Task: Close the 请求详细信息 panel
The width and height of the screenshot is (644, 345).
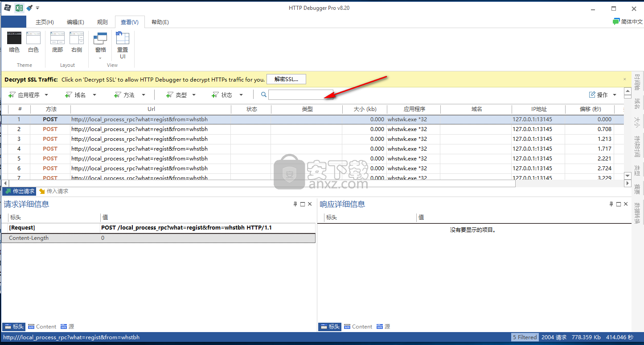Action: click(x=310, y=204)
